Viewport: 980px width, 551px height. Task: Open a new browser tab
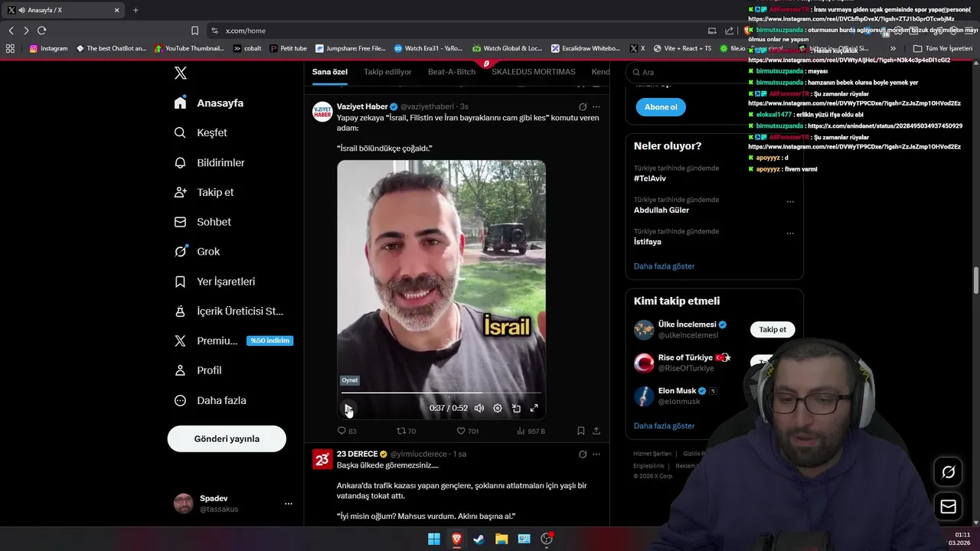point(136,10)
